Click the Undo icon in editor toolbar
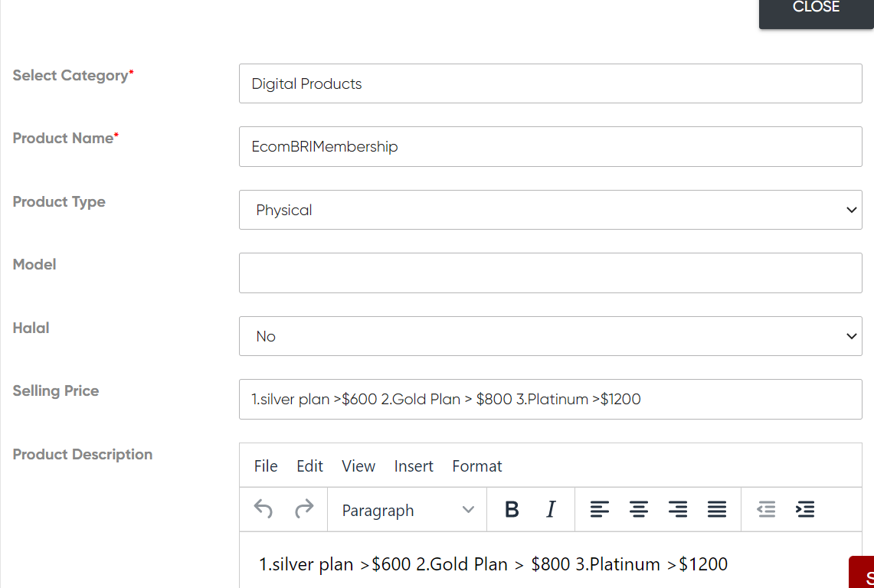Image resolution: width=874 pixels, height=588 pixels. point(264,509)
